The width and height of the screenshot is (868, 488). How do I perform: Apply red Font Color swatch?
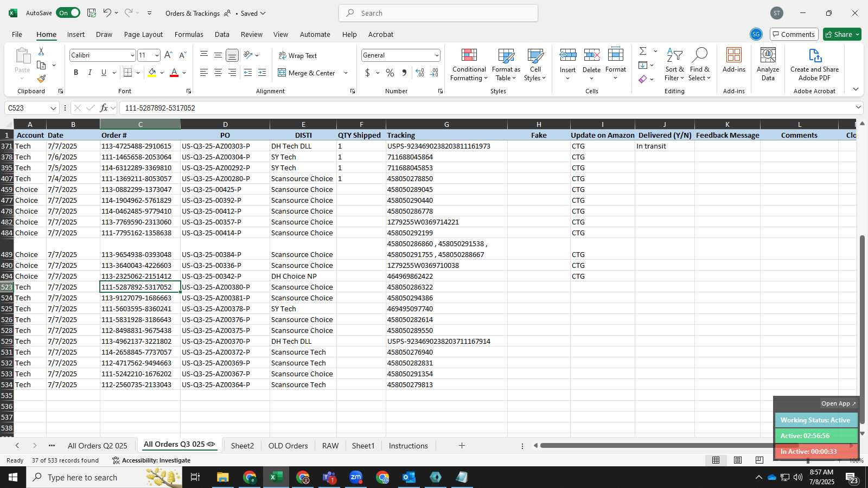[174, 73]
